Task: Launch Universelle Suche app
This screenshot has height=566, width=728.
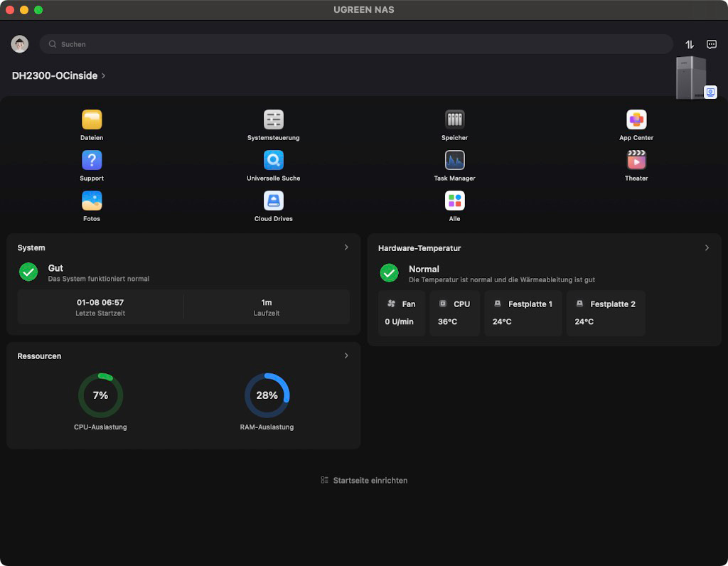Action: pos(274,160)
